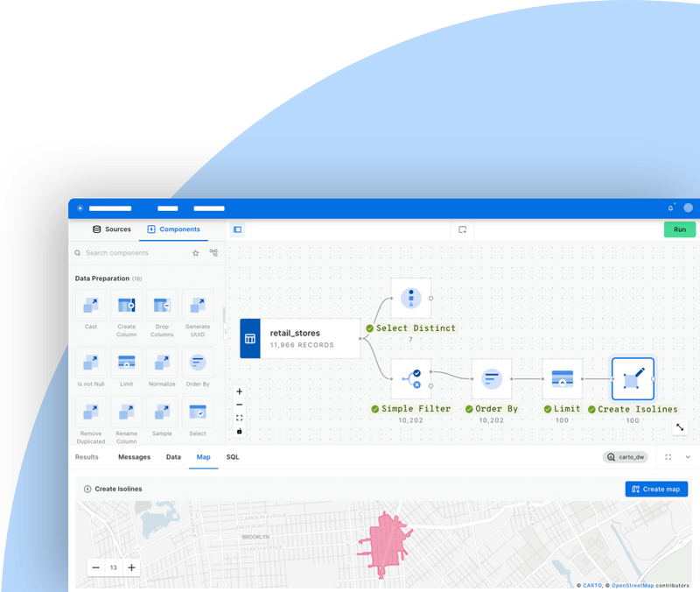
Task: Select the Drop Columns component
Action: (162, 307)
